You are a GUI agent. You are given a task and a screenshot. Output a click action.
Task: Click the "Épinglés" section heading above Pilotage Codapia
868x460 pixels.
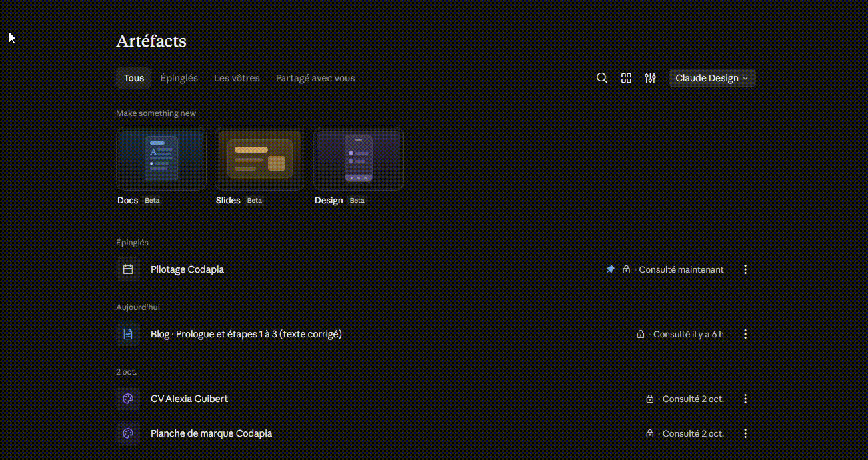click(x=132, y=243)
